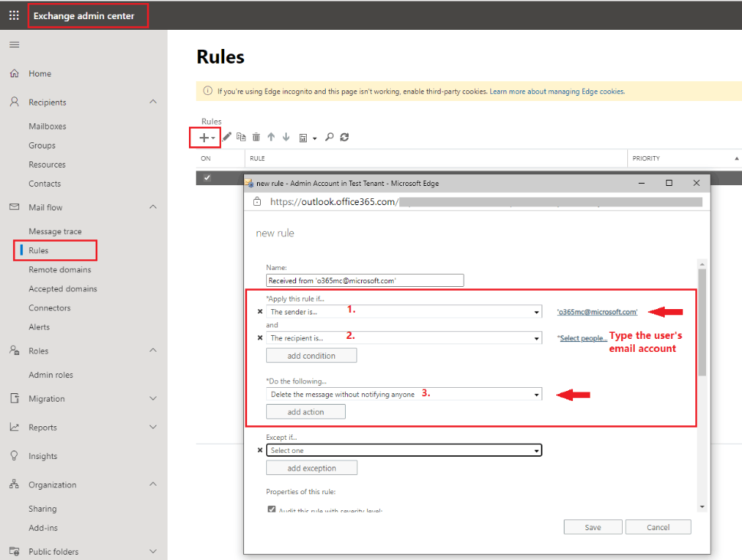
Task: Open Message trace page
Action: [x=55, y=232]
